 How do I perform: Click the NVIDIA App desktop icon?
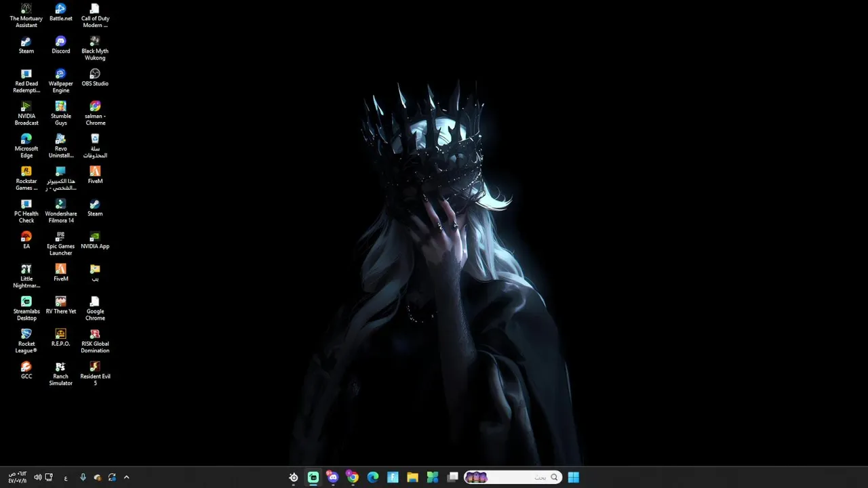(x=95, y=241)
